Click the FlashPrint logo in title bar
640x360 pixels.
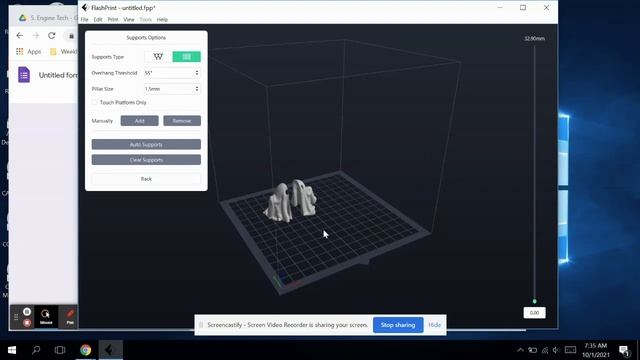(x=85, y=7)
